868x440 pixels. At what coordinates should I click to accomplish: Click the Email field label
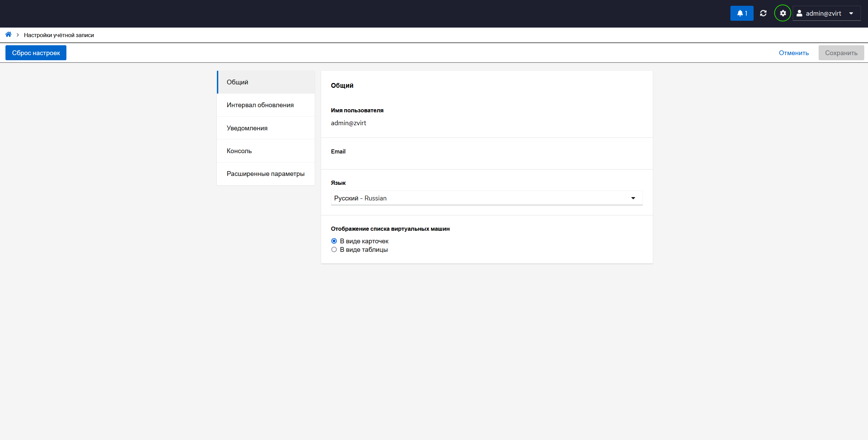pos(338,151)
